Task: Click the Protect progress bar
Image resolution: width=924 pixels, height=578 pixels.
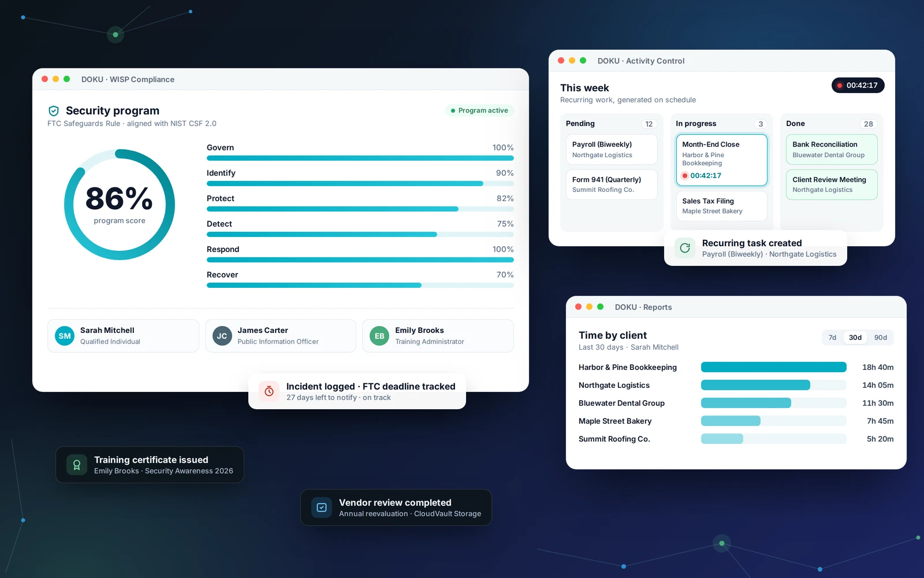Action: [x=360, y=209]
